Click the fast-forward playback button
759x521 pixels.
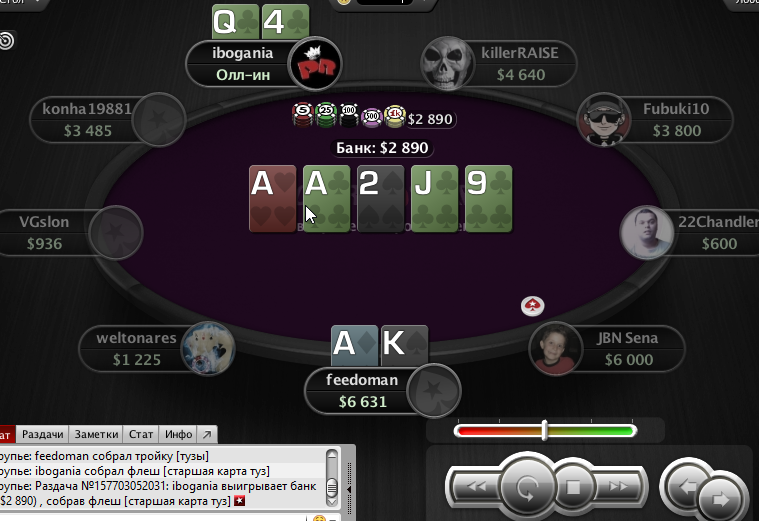click(x=618, y=487)
